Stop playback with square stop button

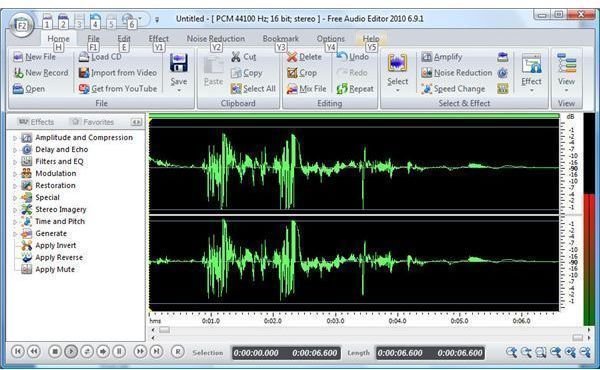(55, 351)
